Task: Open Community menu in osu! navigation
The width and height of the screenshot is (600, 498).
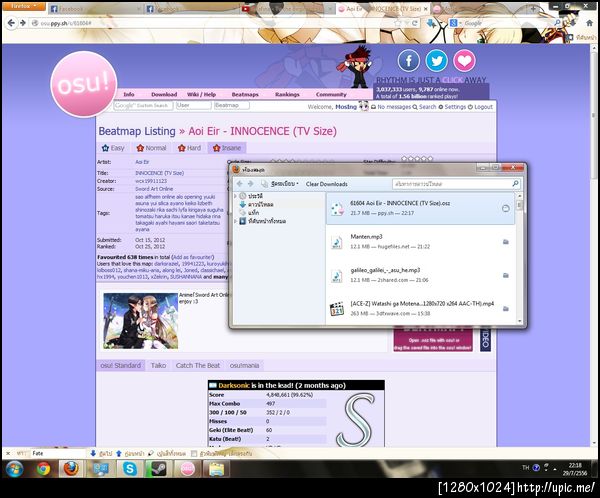Action: pyautogui.click(x=331, y=94)
